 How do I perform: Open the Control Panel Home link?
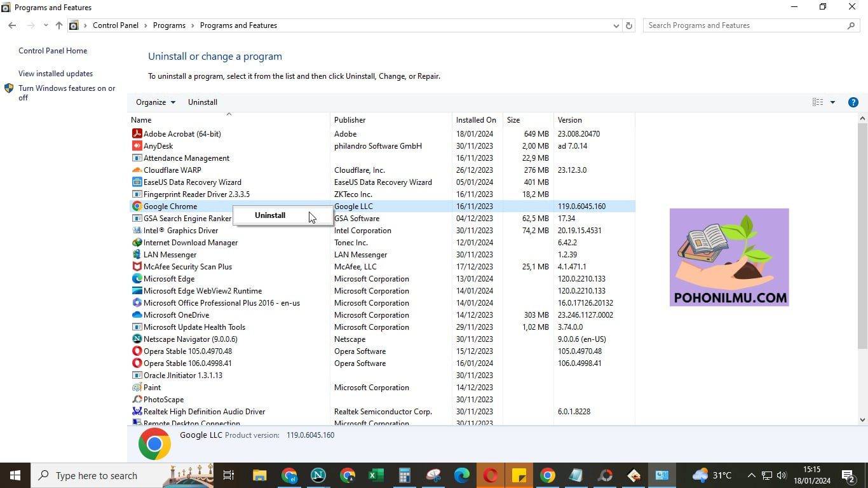coord(53,51)
